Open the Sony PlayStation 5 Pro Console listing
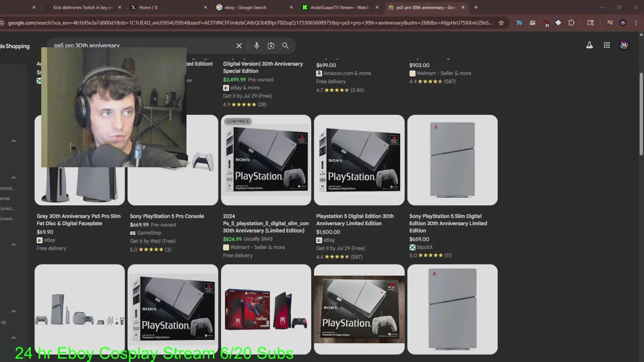Screen dimensions: 644x362 click(x=167, y=216)
